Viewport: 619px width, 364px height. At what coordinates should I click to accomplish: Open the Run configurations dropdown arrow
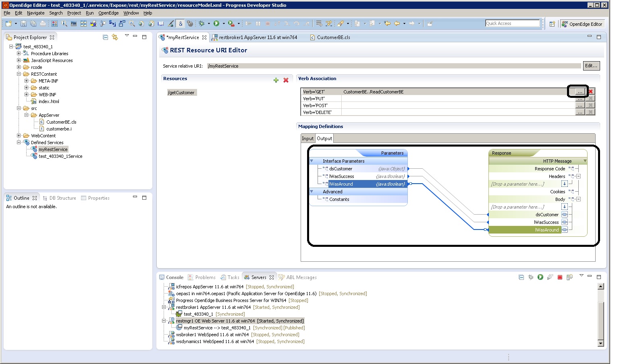[224, 24]
